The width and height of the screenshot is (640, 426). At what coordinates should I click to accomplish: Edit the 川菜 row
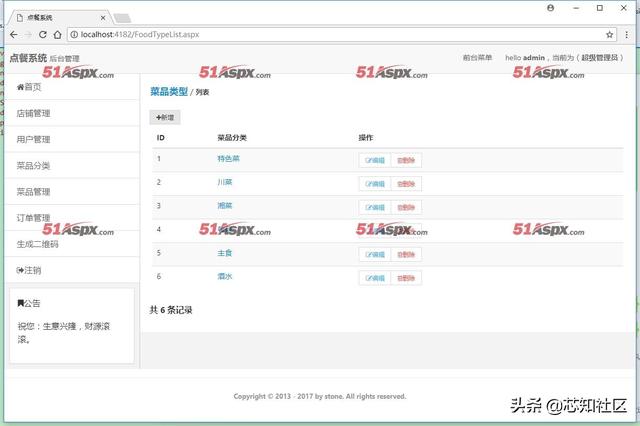click(375, 184)
